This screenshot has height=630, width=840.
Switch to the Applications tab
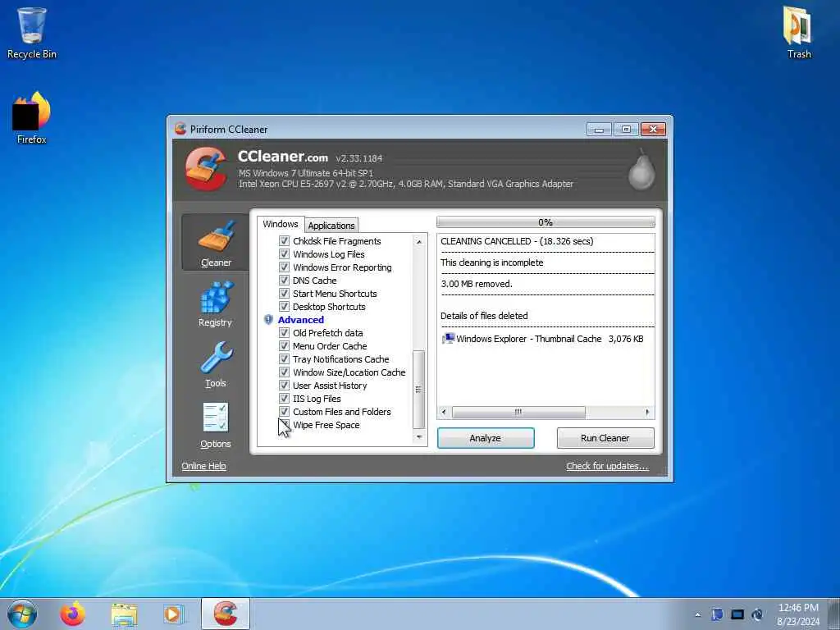click(331, 226)
